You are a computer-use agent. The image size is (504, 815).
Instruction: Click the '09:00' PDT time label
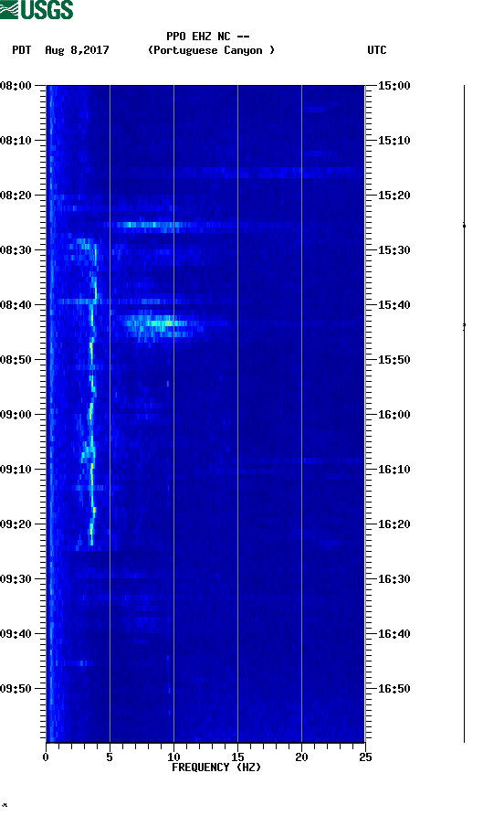(16, 414)
